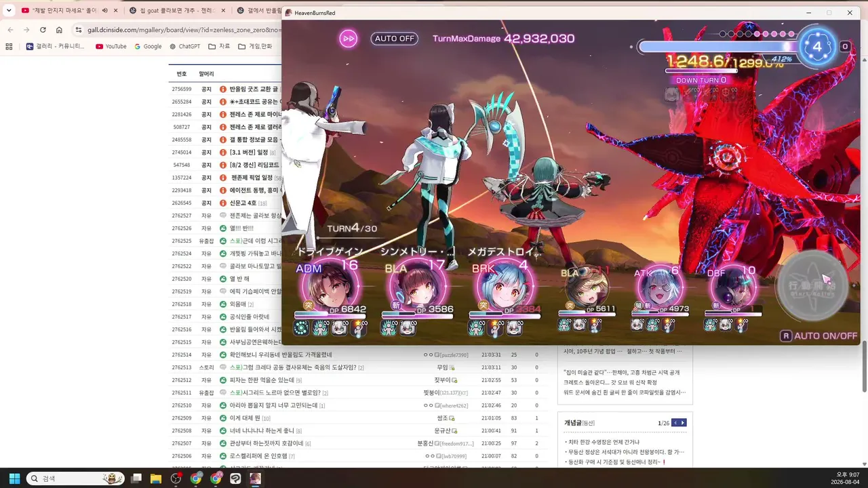Expand the 자료 bookmarks folder
The height and width of the screenshot is (488, 868).
click(x=219, y=46)
